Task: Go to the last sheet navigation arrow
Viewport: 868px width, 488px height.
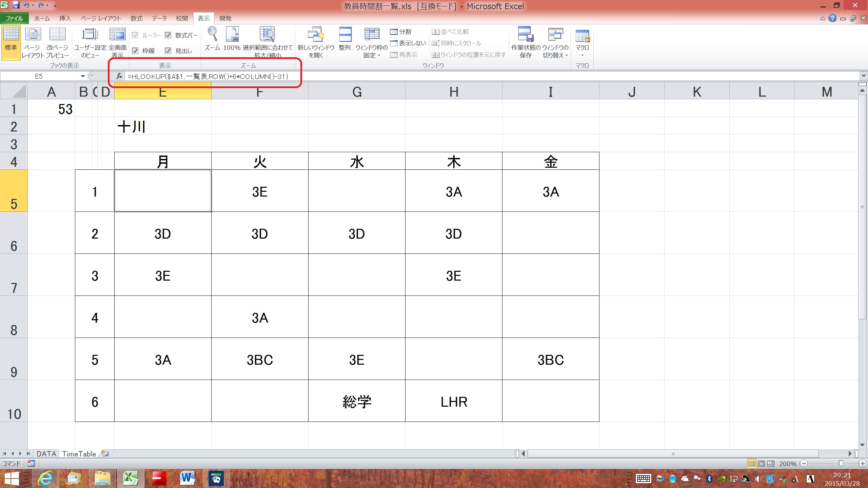Action: [x=29, y=453]
